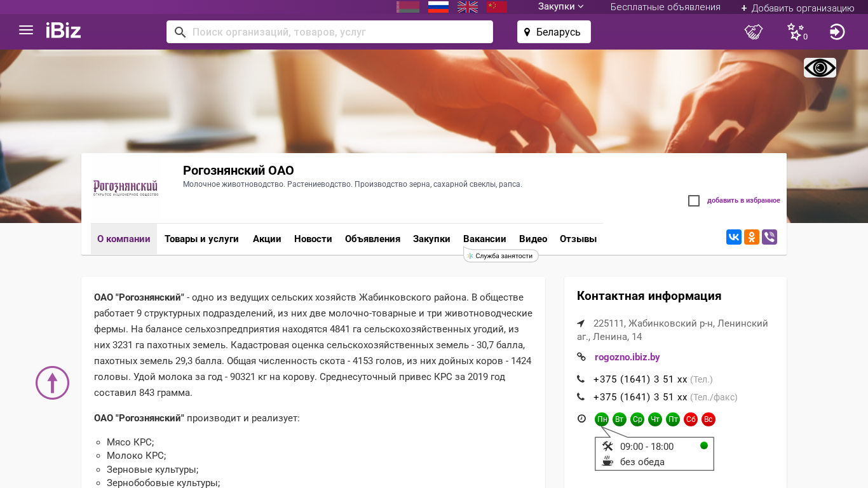The width and height of the screenshot is (868, 488).
Task: Switch to Belarusian flag language
Action: pyautogui.click(x=408, y=7)
